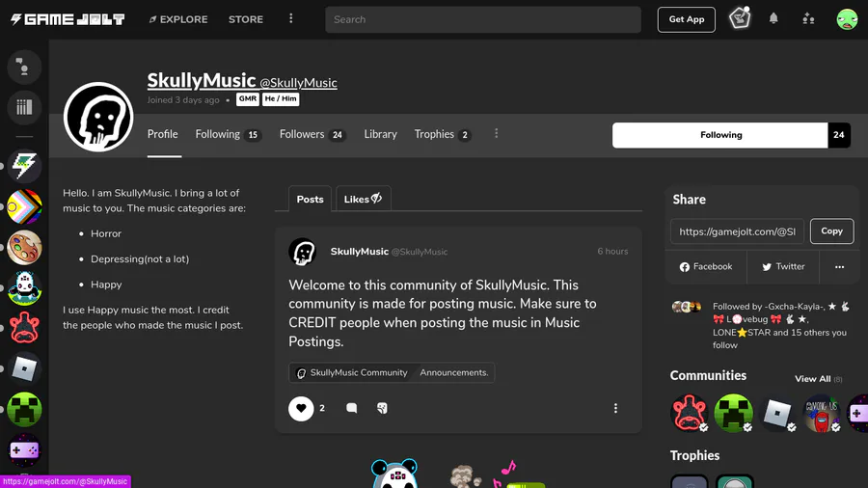Open the Following 15 tab
This screenshot has width=868, height=488.
pyautogui.click(x=228, y=134)
